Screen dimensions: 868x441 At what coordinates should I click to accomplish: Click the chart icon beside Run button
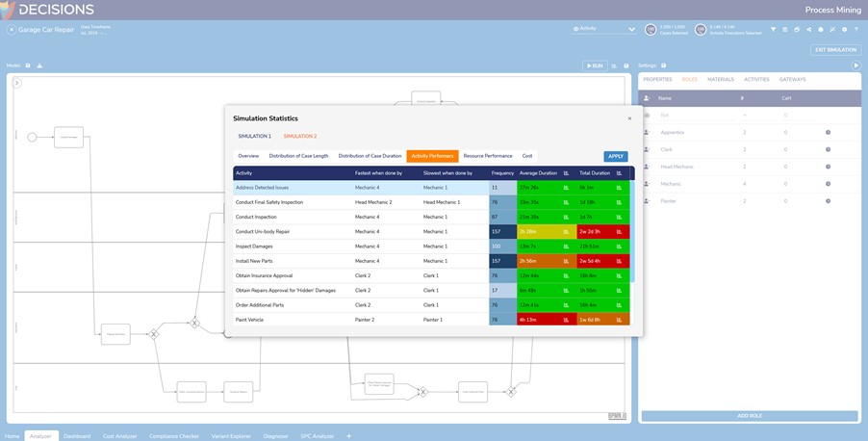point(614,65)
